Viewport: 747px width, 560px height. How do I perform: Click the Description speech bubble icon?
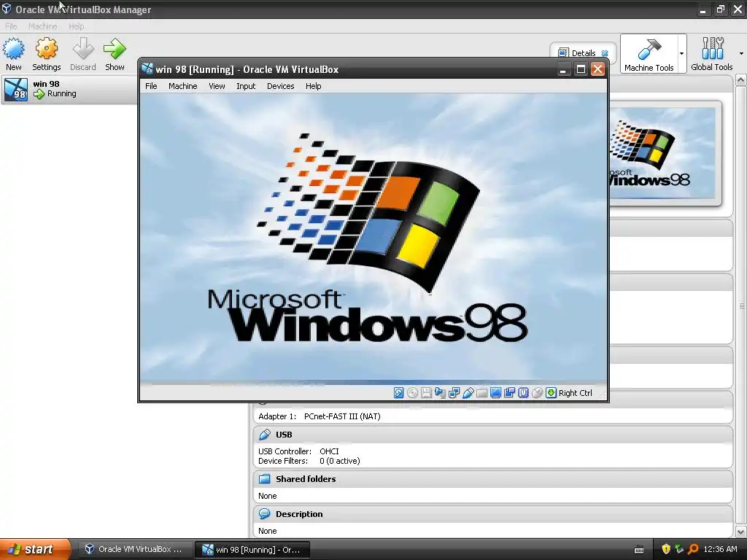tap(264, 514)
